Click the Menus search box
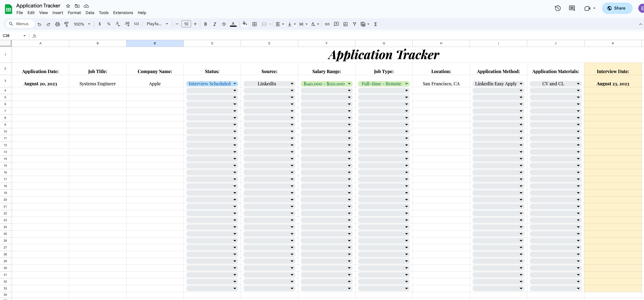The image size is (644, 300). tap(20, 24)
